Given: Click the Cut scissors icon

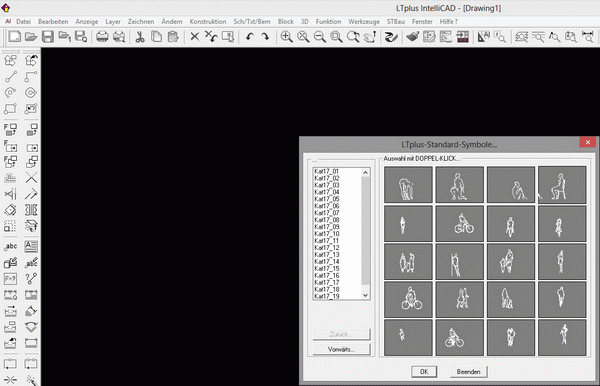Looking at the screenshot, I should coord(140,37).
